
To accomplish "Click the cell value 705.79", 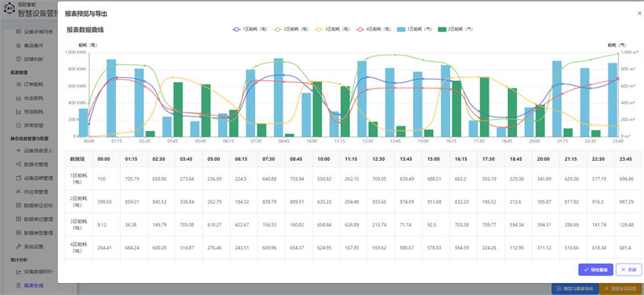I will (x=131, y=179).
